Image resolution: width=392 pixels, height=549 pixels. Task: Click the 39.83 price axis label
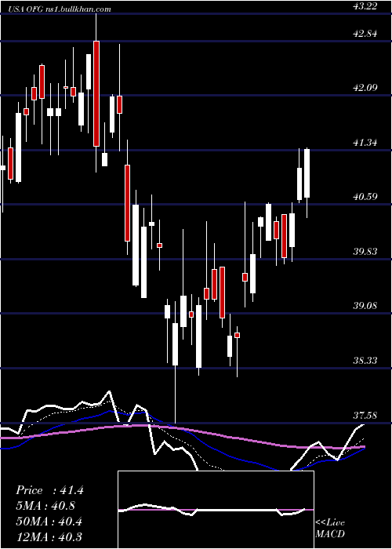click(365, 252)
